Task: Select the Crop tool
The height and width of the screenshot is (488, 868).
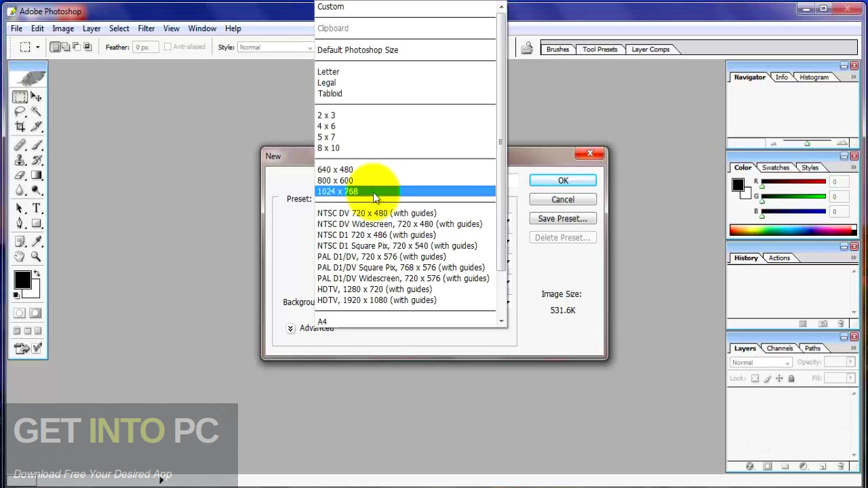Action: 21,127
